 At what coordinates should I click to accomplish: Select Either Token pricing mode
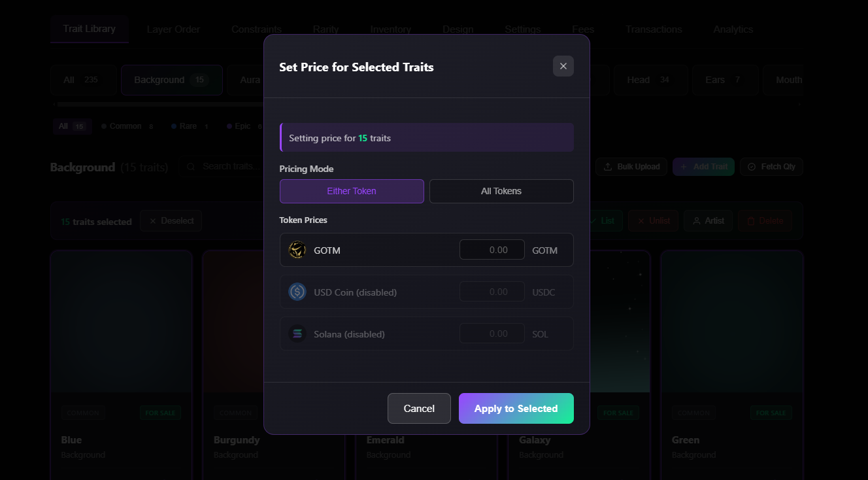tap(352, 191)
